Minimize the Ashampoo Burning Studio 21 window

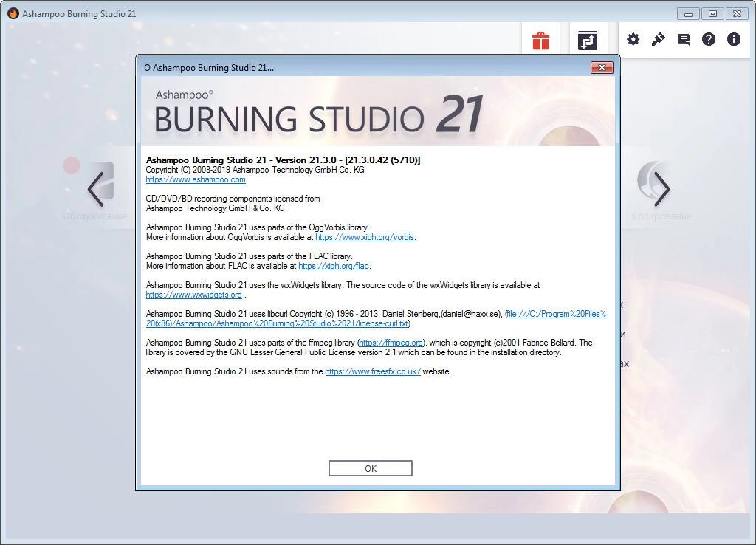pyautogui.click(x=688, y=14)
